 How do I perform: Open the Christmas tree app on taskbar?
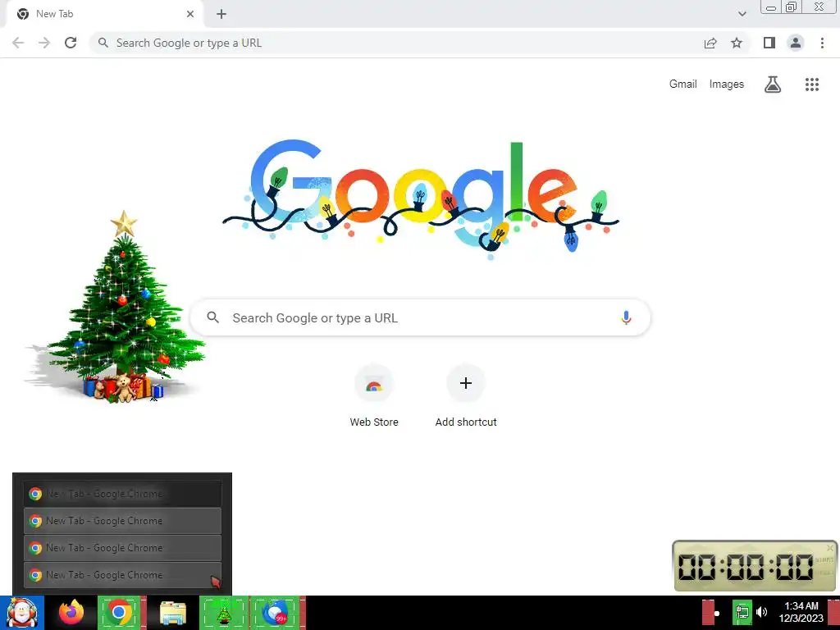224,613
